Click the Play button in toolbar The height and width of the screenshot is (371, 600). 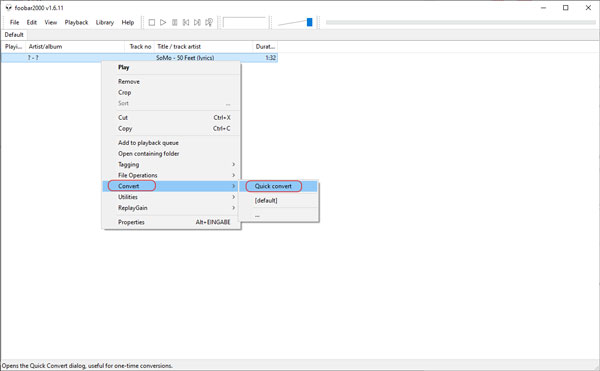[163, 23]
